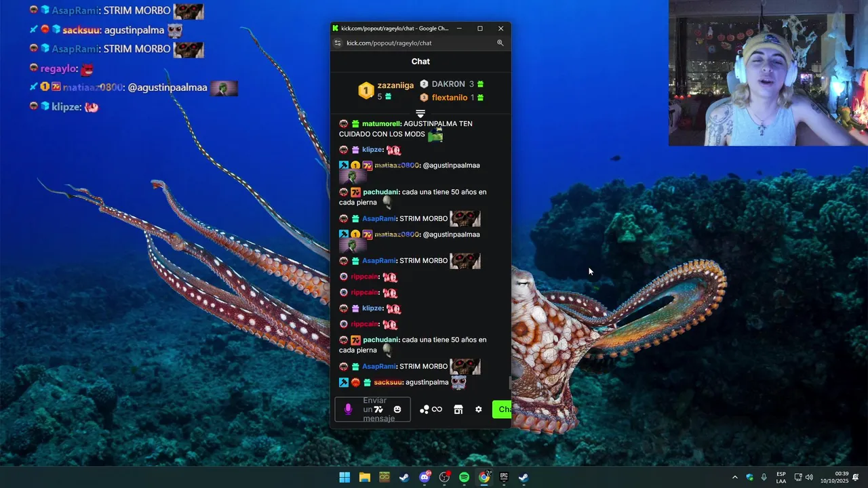Switch to Google Chrome on taskbar

pyautogui.click(x=484, y=477)
